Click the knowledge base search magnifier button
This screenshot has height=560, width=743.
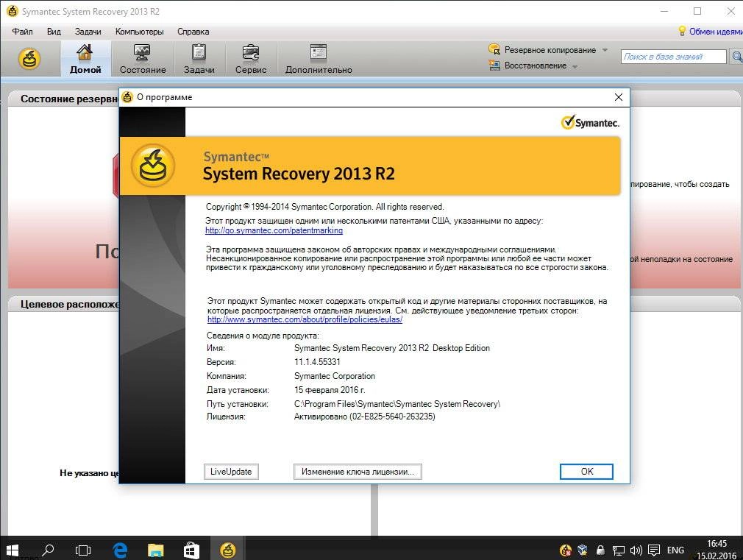tap(736, 57)
